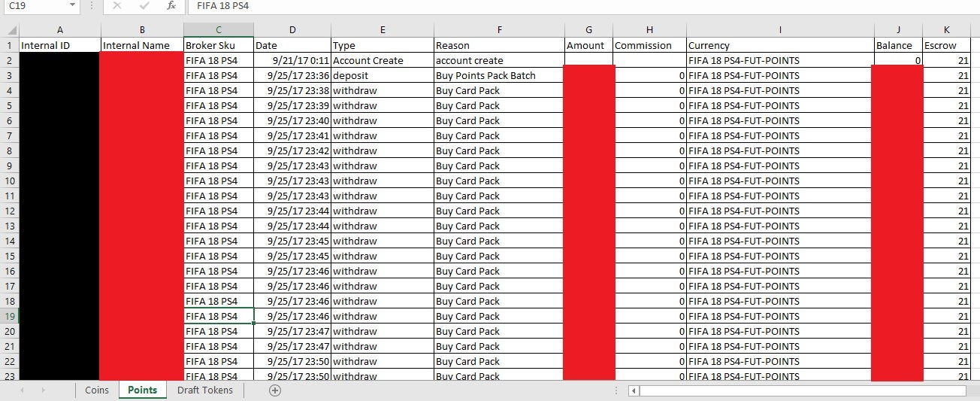
Task: Select column J header
Action: point(898,30)
